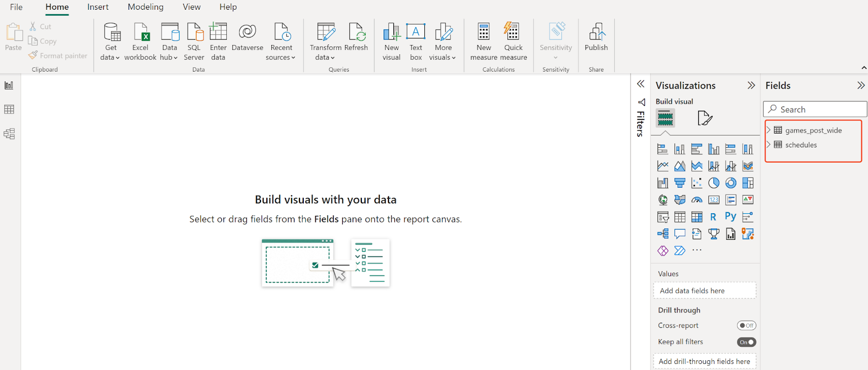Click Add drill-through fields here well
868x370 pixels.
point(704,361)
